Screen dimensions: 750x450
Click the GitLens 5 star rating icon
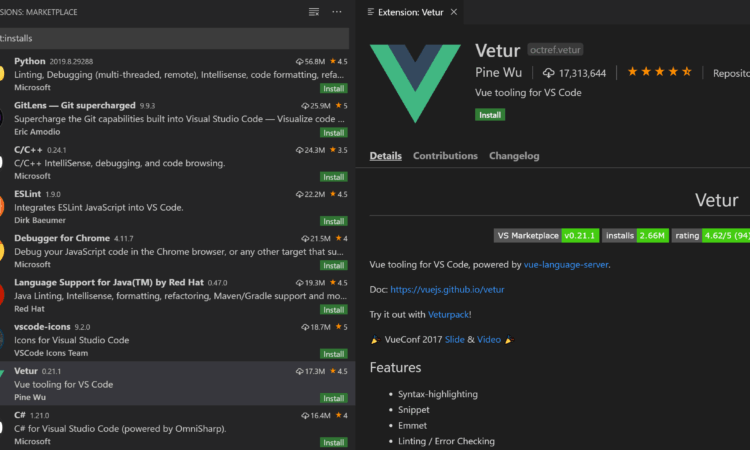click(x=339, y=105)
